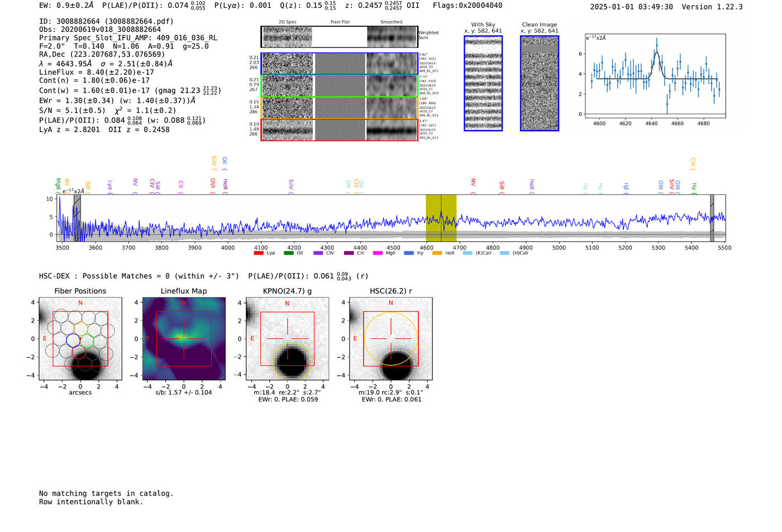Pick the orange HeII legend swatch

[x=437, y=253]
